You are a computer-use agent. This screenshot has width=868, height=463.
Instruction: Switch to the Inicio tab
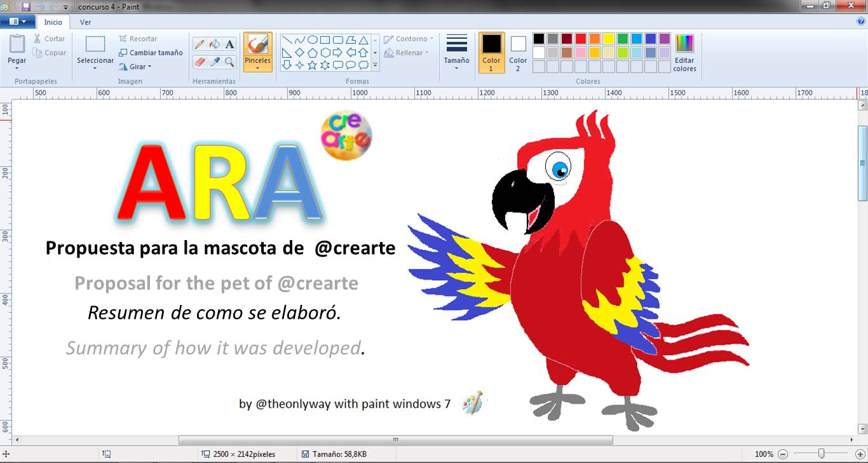click(x=53, y=22)
